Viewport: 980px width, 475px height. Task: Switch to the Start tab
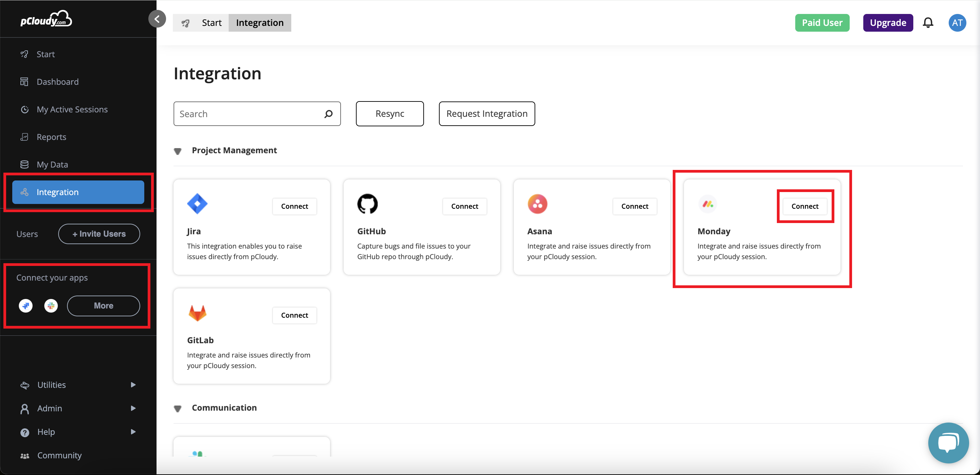pyautogui.click(x=211, y=23)
